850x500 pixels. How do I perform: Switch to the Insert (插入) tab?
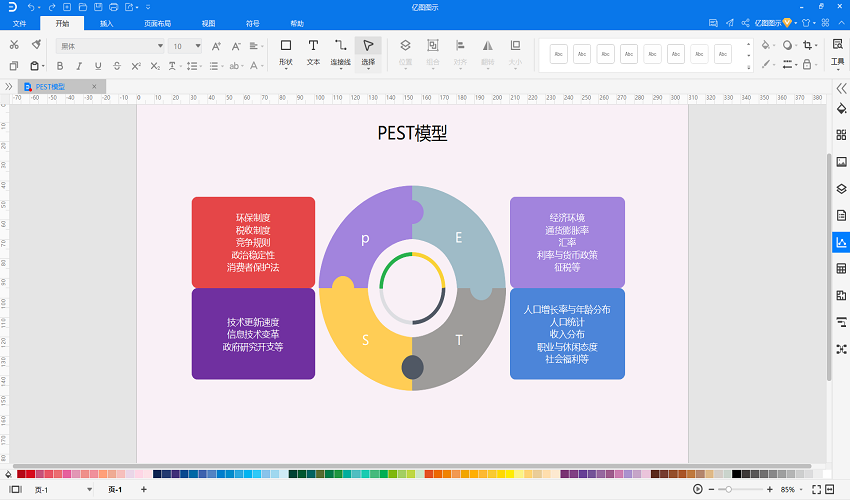coord(107,22)
